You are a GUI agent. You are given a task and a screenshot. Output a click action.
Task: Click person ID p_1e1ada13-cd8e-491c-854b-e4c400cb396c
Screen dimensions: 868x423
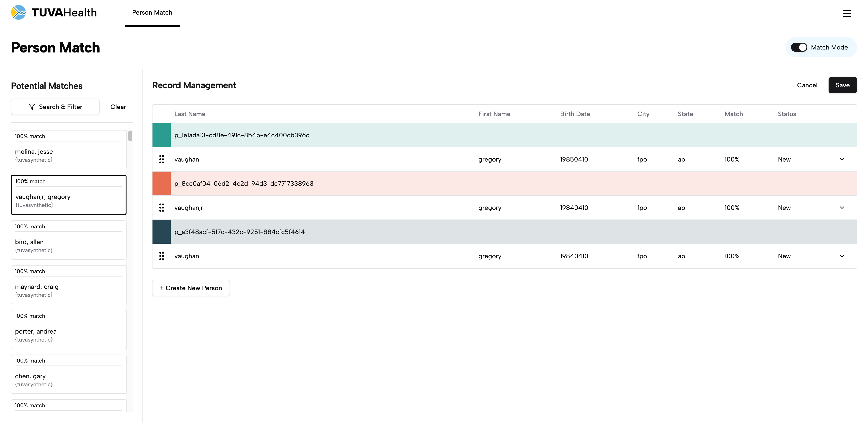click(x=242, y=135)
